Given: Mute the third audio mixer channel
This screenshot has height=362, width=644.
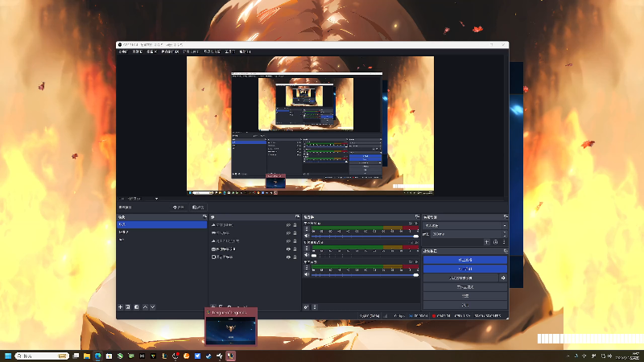Looking at the screenshot, I should tap(307, 274).
